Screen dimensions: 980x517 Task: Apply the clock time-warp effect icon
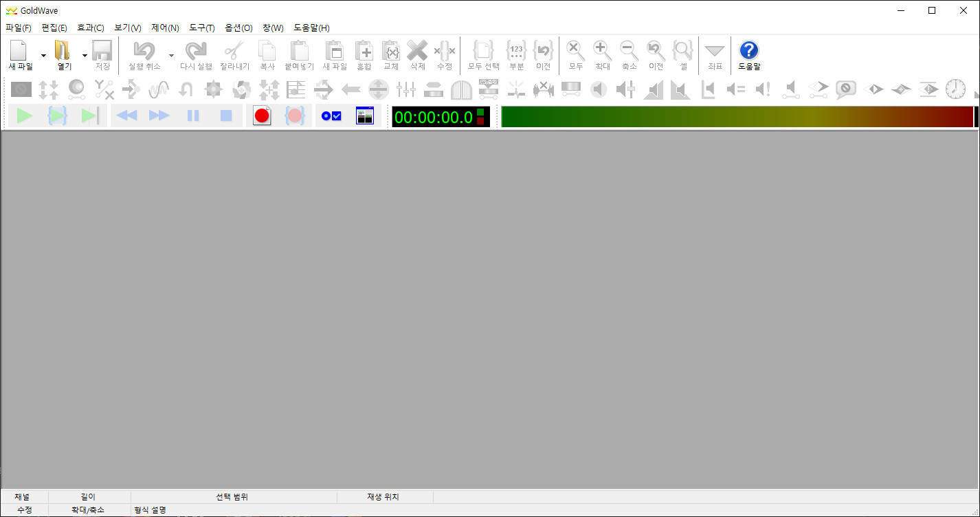point(956,89)
